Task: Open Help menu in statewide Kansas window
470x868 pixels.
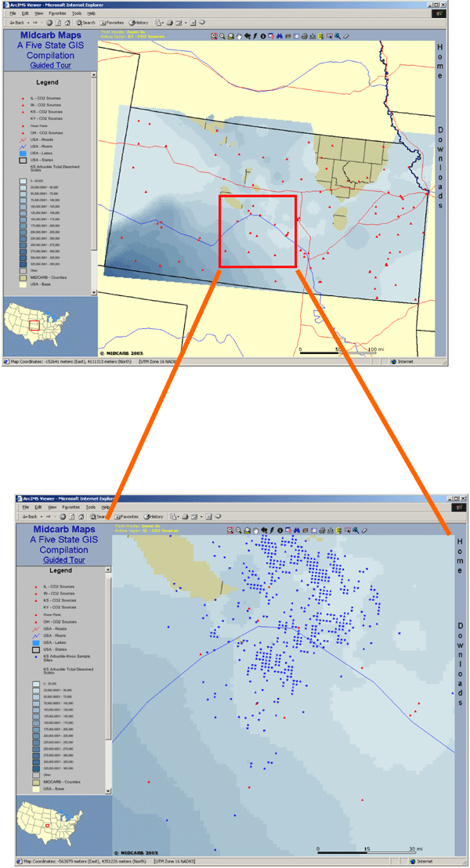Action: 92,13
